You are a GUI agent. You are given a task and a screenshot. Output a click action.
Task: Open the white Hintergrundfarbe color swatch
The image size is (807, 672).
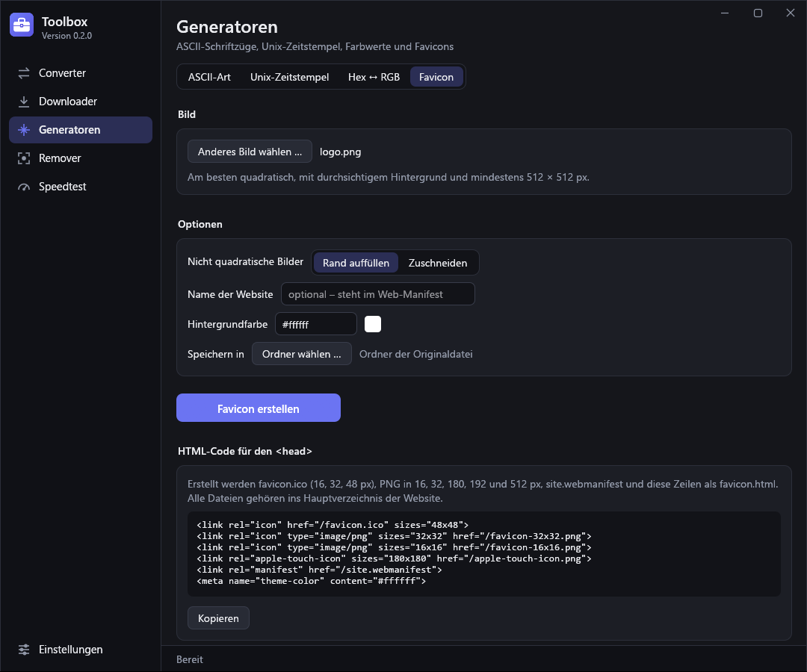pos(373,324)
